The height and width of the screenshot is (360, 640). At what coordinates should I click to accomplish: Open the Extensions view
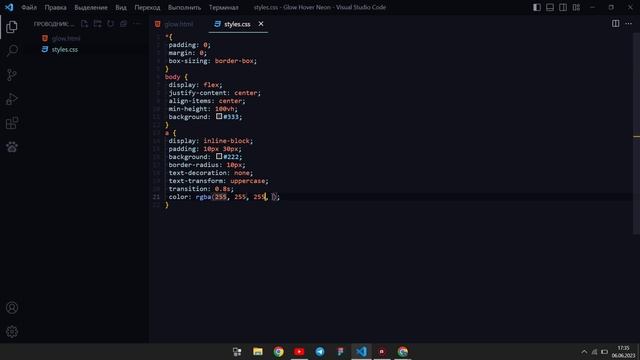(x=12, y=123)
